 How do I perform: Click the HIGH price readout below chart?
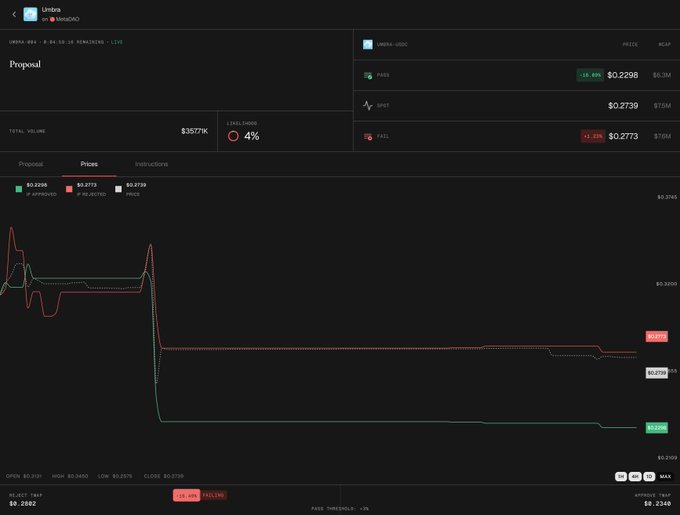[x=70, y=476]
